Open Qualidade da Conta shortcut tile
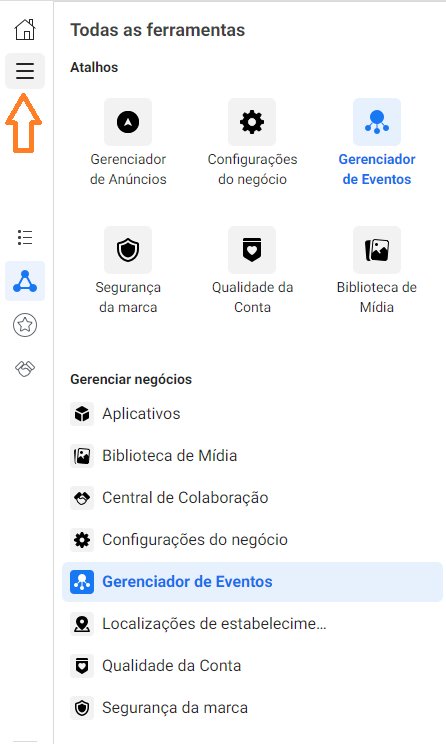 252,270
